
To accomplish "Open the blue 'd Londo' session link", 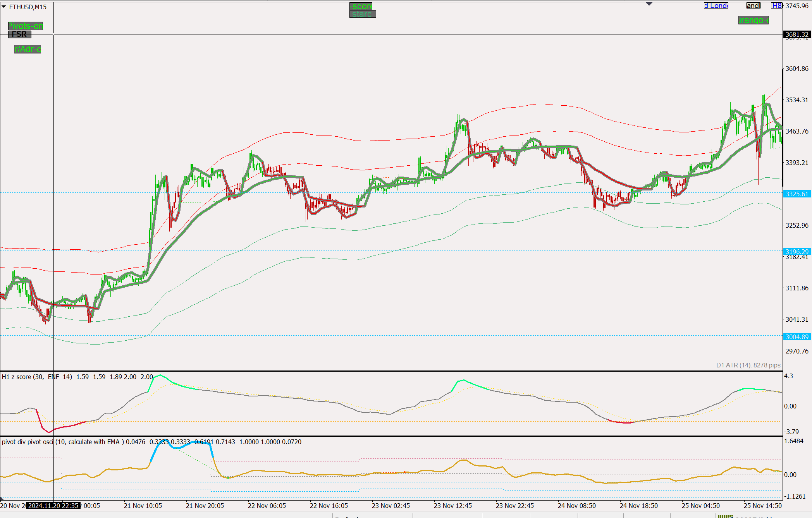I will pyautogui.click(x=716, y=5).
